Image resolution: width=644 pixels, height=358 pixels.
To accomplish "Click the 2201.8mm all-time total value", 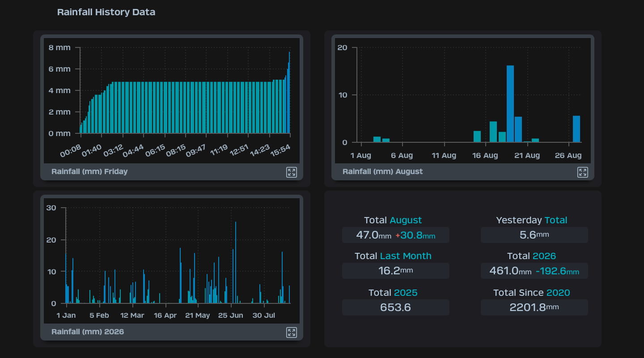I will [534, 307].
